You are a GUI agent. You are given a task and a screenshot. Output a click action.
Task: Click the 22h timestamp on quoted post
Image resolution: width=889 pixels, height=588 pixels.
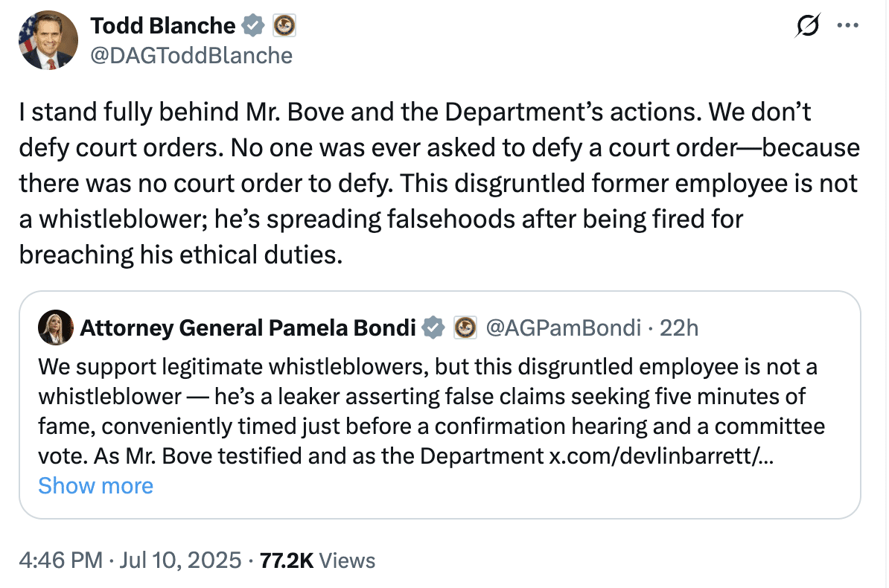pos(678,327)
